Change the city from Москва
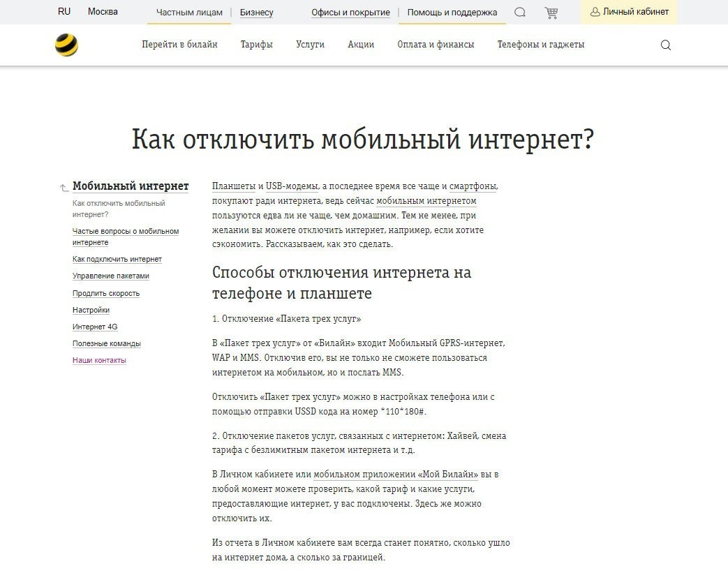Image resolution: width=728 pixels, height=582 pixels. click(x=102, y=12)
